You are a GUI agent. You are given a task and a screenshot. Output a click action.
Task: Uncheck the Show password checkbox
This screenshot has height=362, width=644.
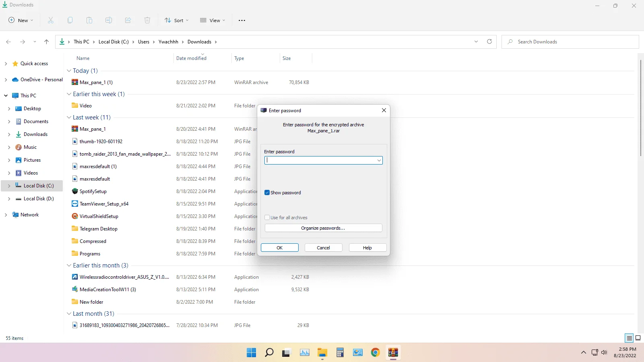(x=267, y=193)
